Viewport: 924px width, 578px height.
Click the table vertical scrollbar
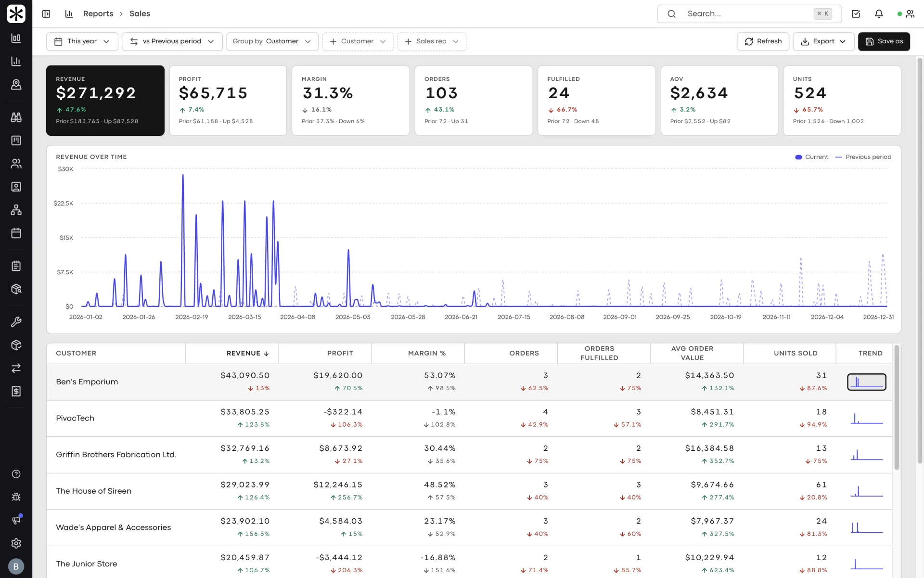tap(897, 407)
